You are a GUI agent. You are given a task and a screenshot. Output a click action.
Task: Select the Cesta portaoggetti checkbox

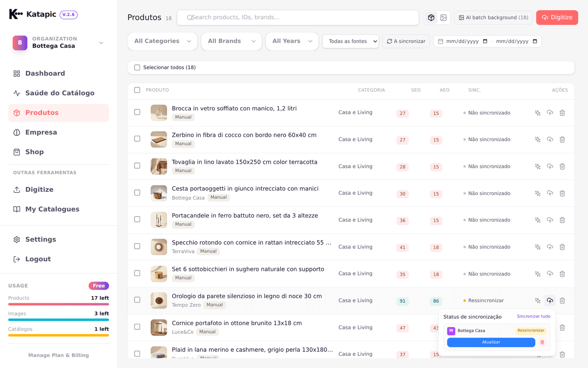tap(137, 192)
